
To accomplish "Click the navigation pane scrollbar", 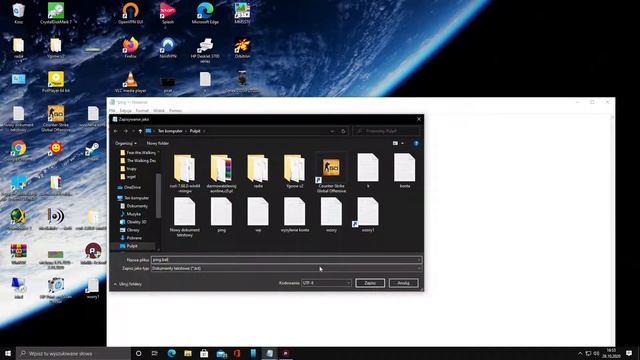I will (158, 196).
